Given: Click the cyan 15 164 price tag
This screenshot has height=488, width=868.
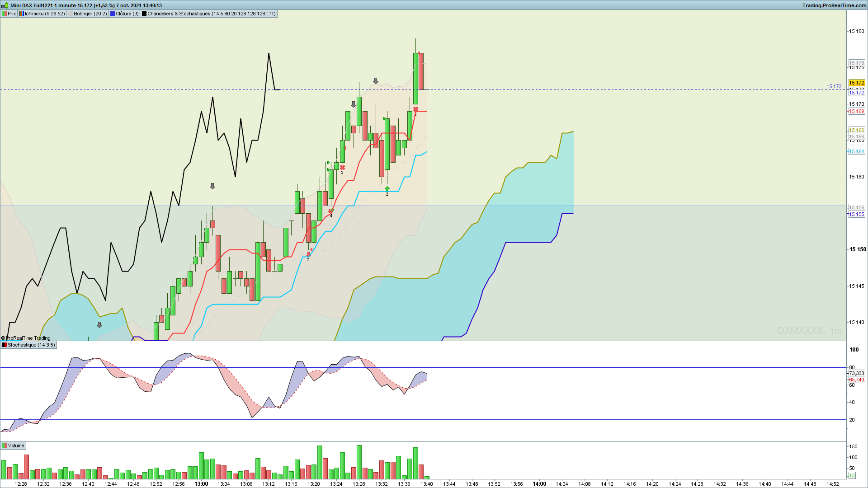Looking at the screenshot, I should coord(856,151).
